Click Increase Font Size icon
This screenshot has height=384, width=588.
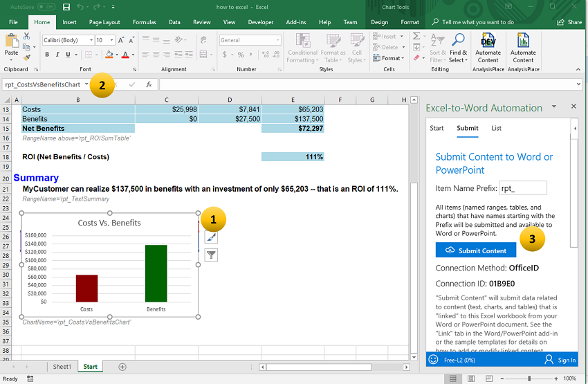click(121, 40)
